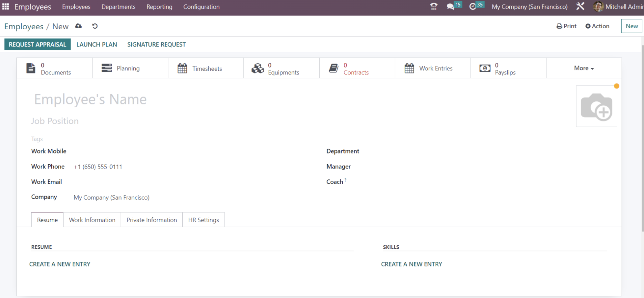Open the company switcher dropdown
This screenshot has height=298, width=644.
[529, 7]
